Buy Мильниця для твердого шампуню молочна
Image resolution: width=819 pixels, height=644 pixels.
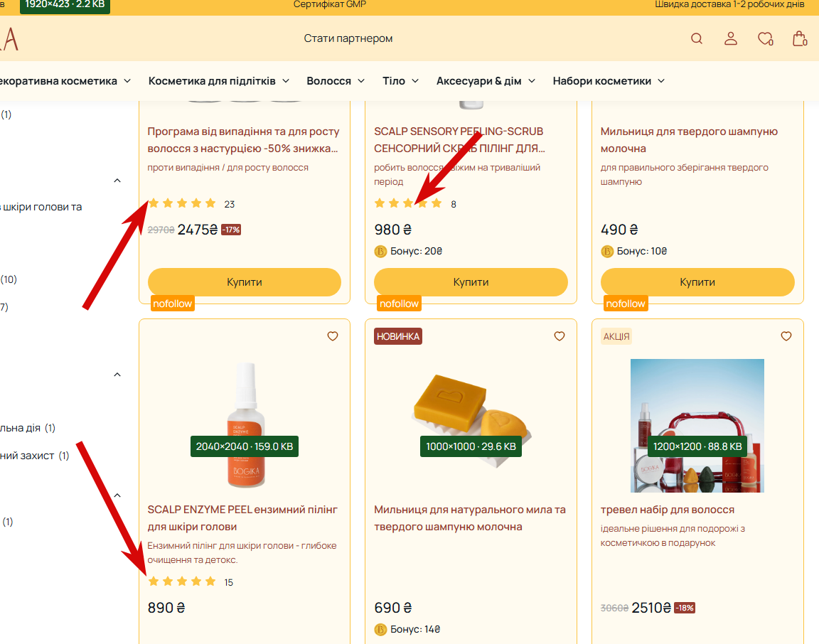tap(698, 282)
